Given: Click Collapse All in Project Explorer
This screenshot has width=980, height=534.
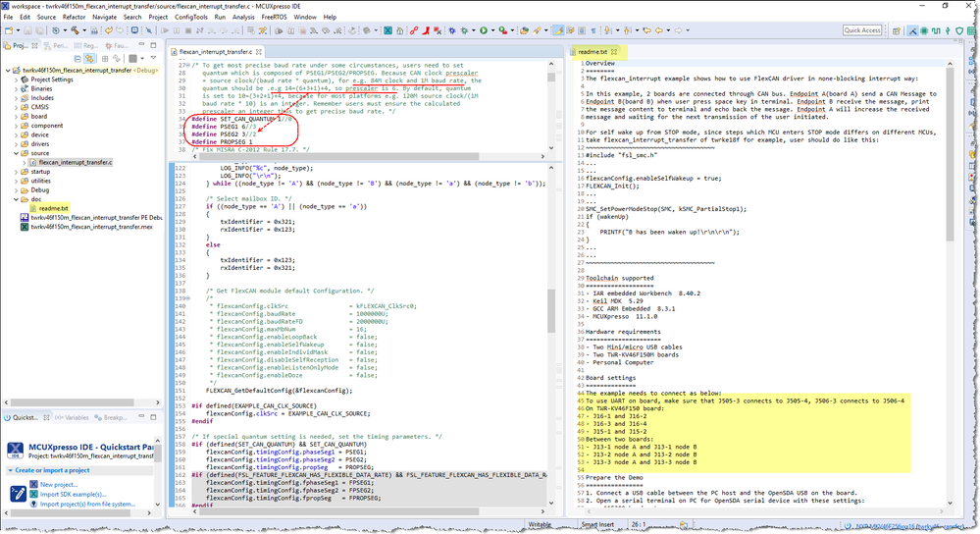Looking at the screenshot, I should (x=77, y=58).
